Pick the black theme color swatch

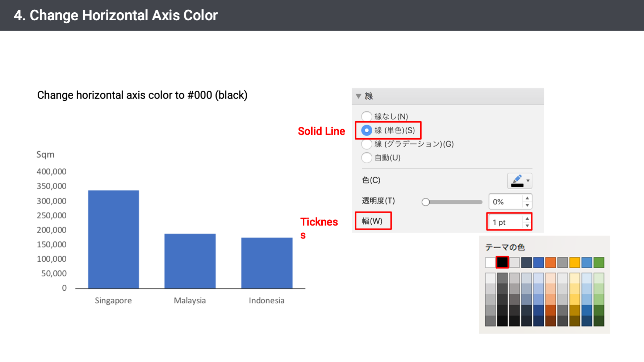[x=502, y=262]
